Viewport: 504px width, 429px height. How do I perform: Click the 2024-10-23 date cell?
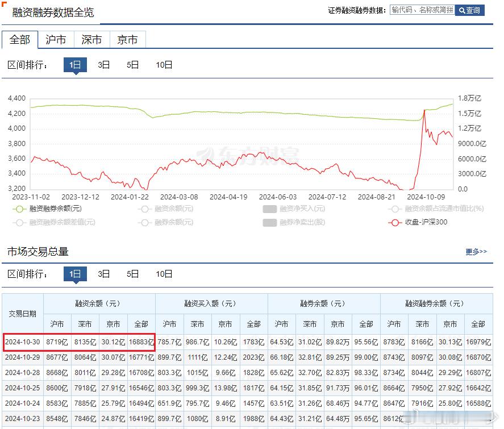[23, 419]
